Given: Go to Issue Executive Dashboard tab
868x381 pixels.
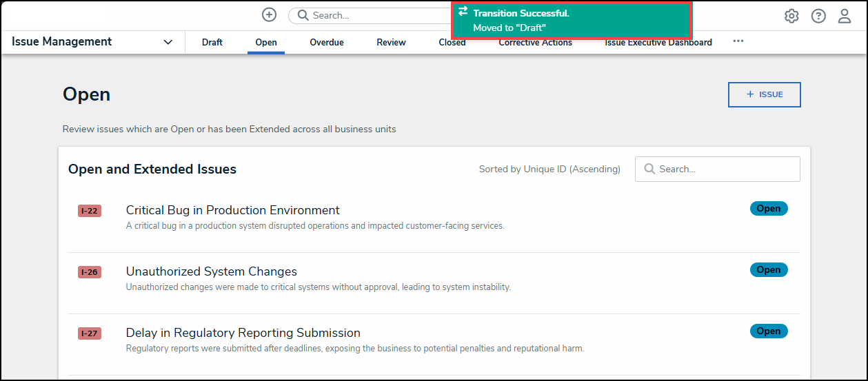Looking at the screenshot, I should [658, 42].
